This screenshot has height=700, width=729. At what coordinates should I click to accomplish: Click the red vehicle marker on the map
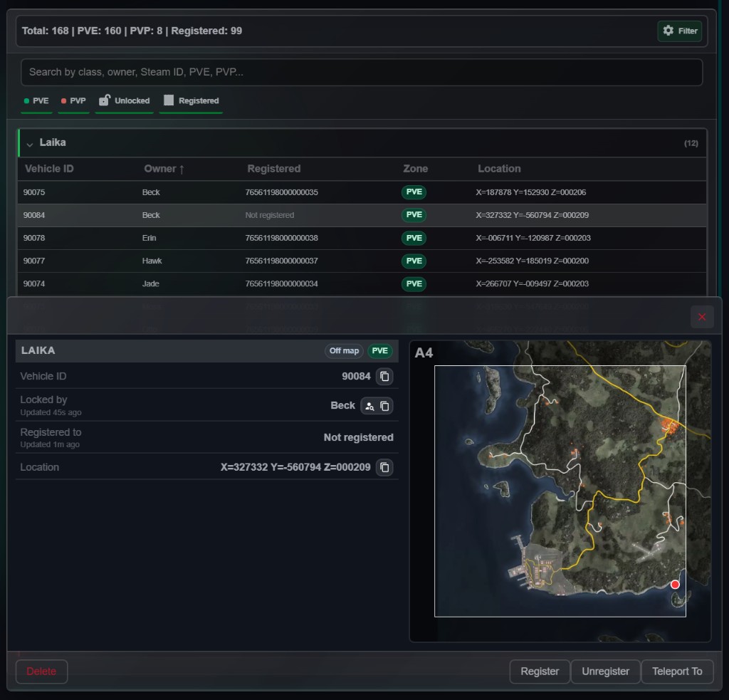coord(675,585)
